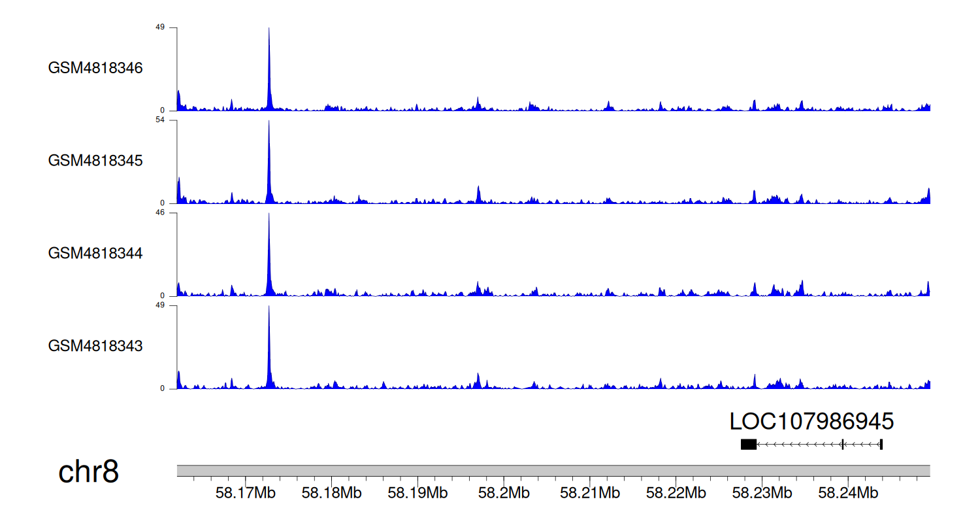The image size is (980, 510).
Task: Click the y-axis maximum value 46
Action: 159,213
